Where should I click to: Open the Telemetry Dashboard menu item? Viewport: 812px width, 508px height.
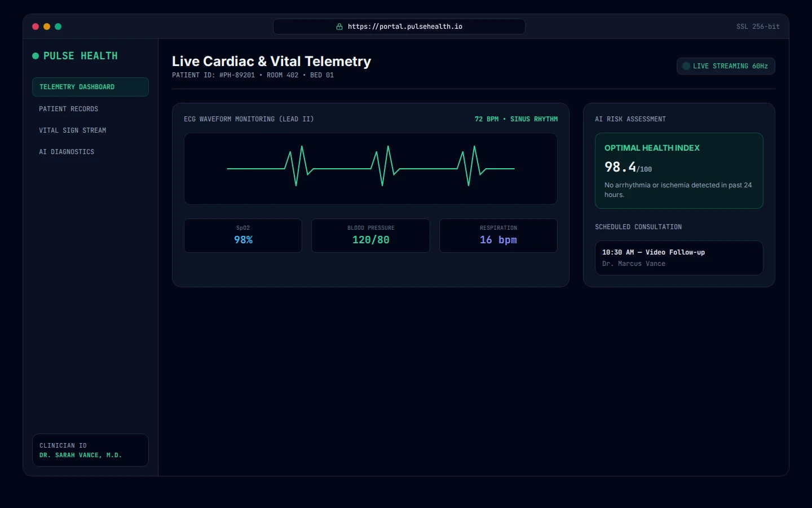point(90,87)
